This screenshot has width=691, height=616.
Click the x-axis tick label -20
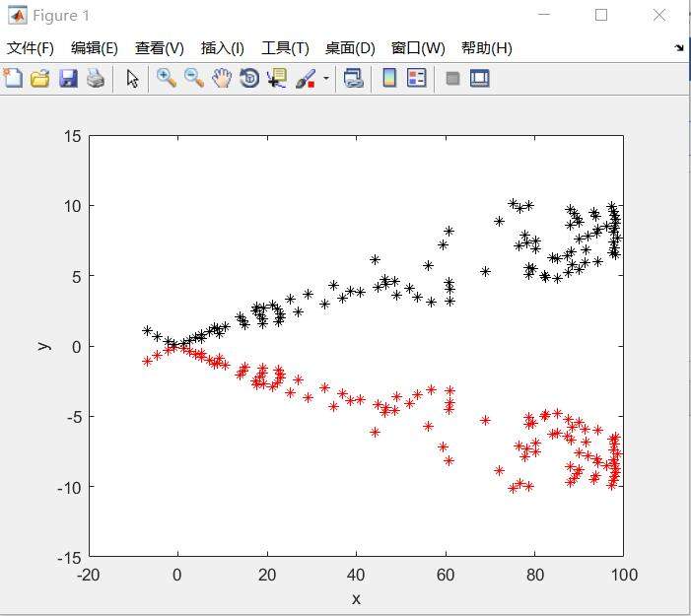88,575
